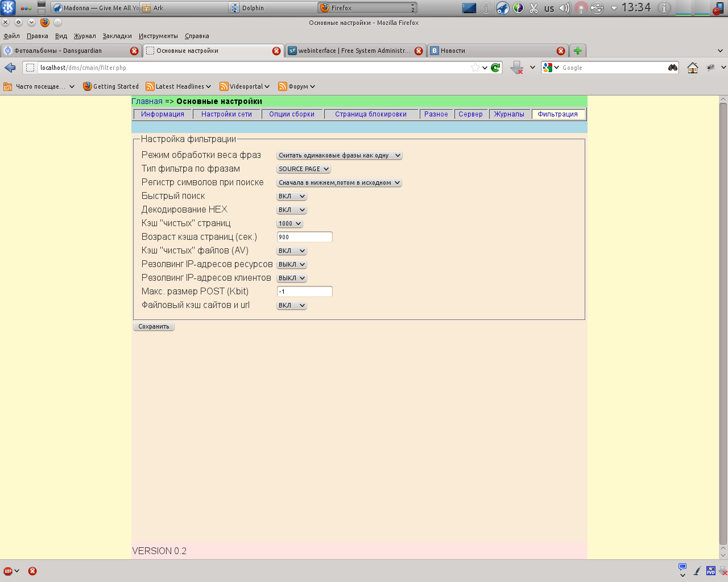Open the Кэш чистых страниц 1000 dropdown
Screen dimensions: 728x582
(289, 223)
